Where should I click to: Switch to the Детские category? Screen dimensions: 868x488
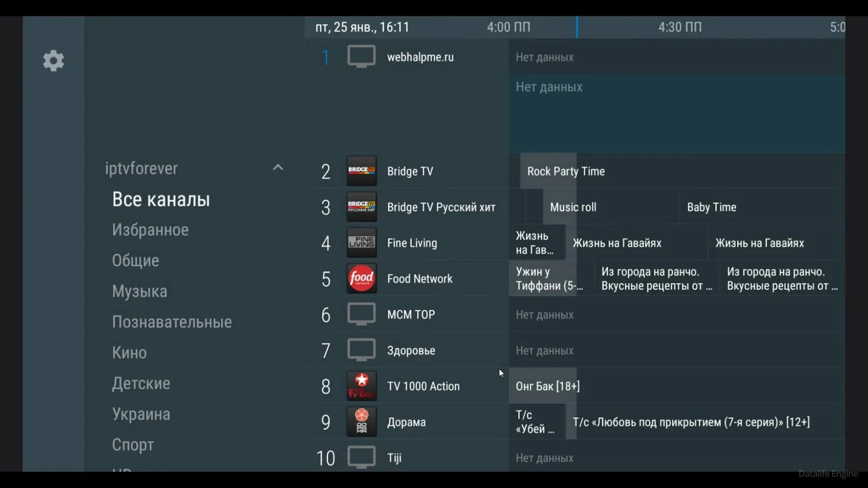141,384
